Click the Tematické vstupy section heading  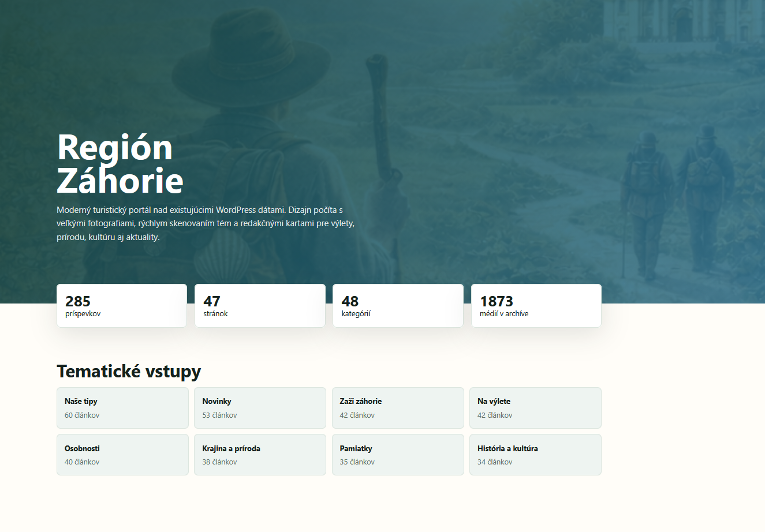tap(129, 371)
